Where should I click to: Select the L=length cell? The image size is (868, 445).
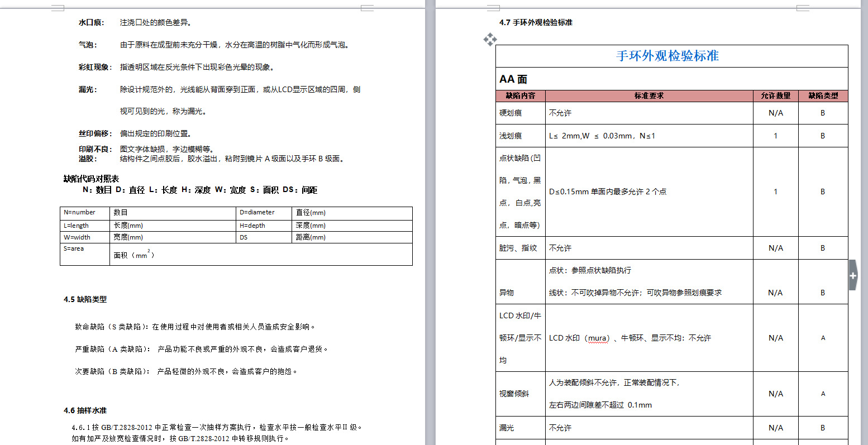(x=85, y=226)
